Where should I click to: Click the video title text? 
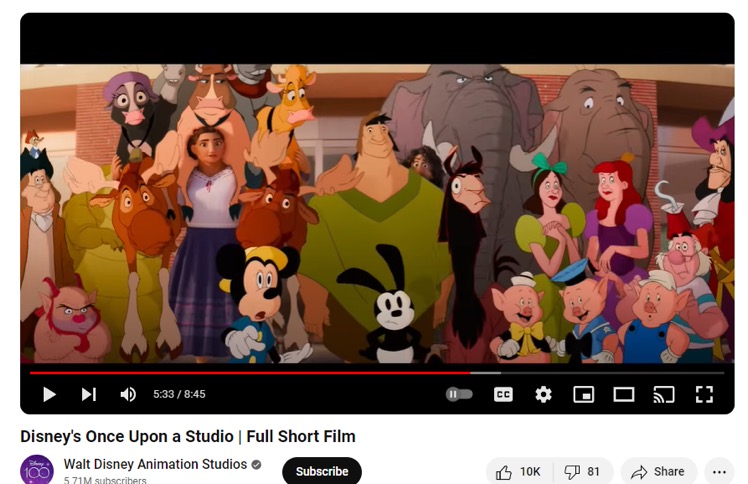coord(187,436)
